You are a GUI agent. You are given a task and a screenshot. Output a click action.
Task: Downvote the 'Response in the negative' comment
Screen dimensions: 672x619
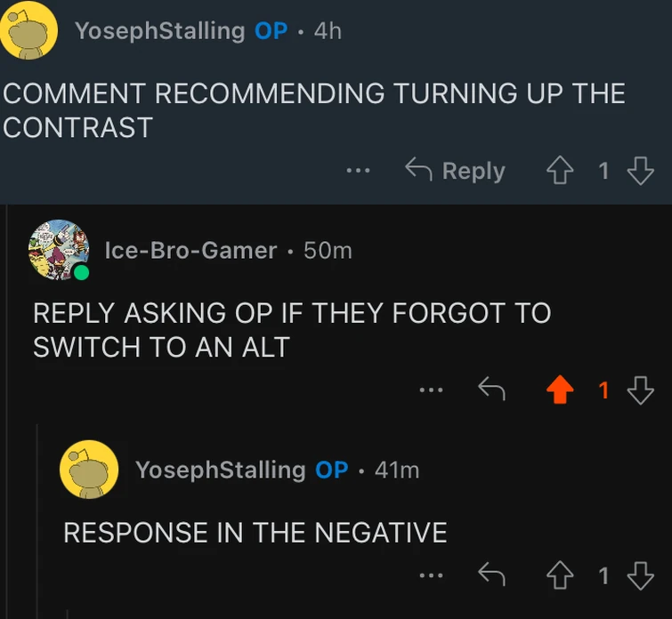(x=640, y=575)
